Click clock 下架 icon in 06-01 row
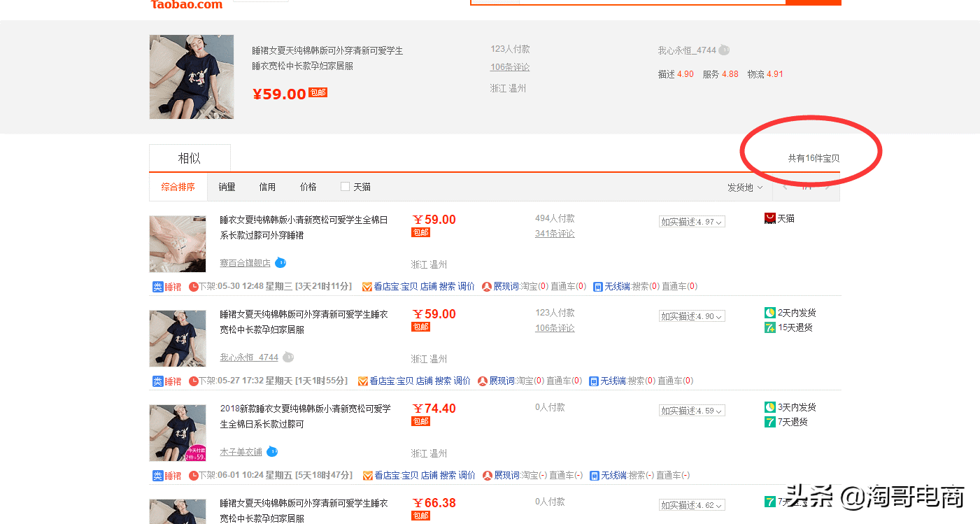 (194, 476)
